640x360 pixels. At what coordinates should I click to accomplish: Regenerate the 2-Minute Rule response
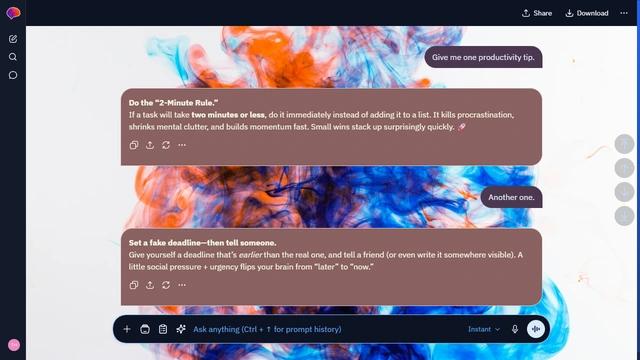[166, 145]
